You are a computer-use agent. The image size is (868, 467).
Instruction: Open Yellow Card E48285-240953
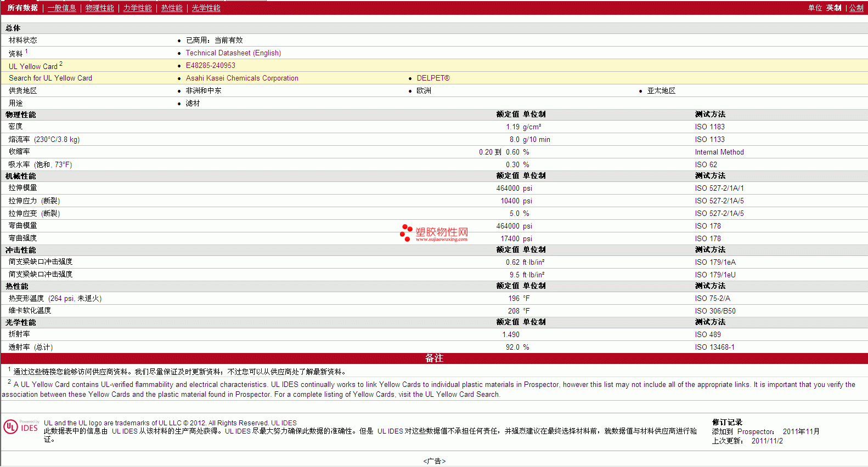coord(211,65)
